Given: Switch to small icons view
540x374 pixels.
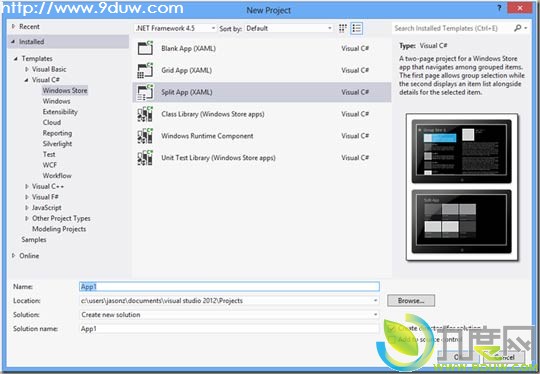Looking at the screenshot, I should (x=343, y=28).
